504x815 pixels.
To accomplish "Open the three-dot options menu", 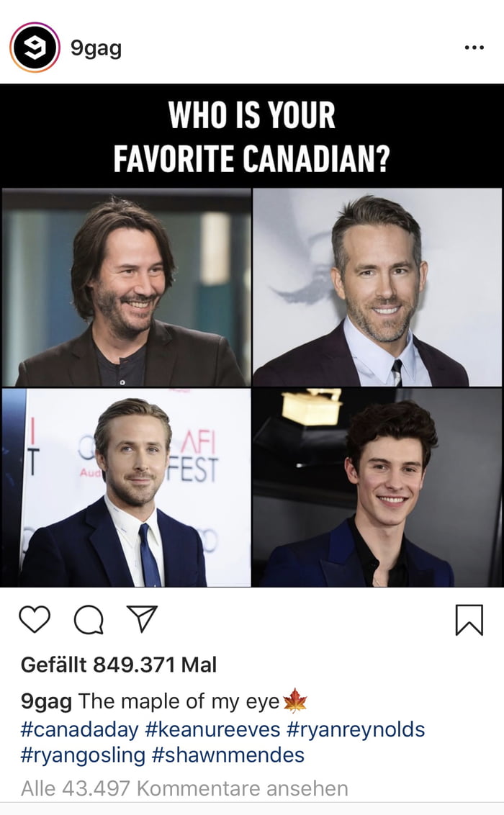I will pyautogui.click(x=474, y=48).
